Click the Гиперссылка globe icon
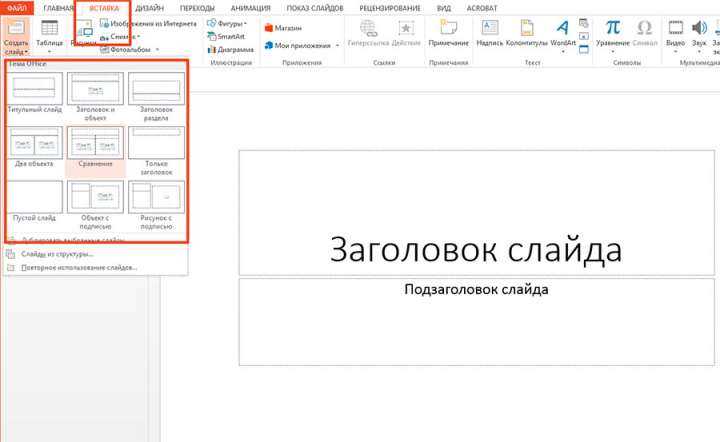This screenshot has height=442, width=720. 368,28
